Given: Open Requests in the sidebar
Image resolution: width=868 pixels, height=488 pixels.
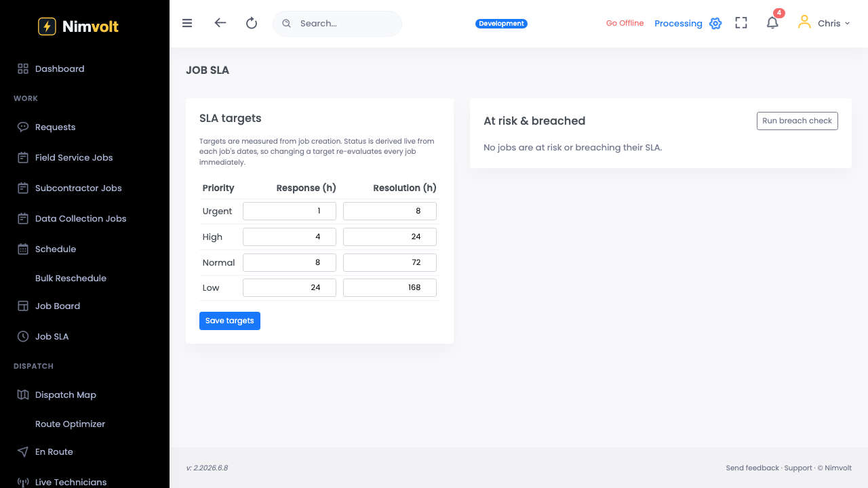Looking at the screenshot, I should (56, 127).
